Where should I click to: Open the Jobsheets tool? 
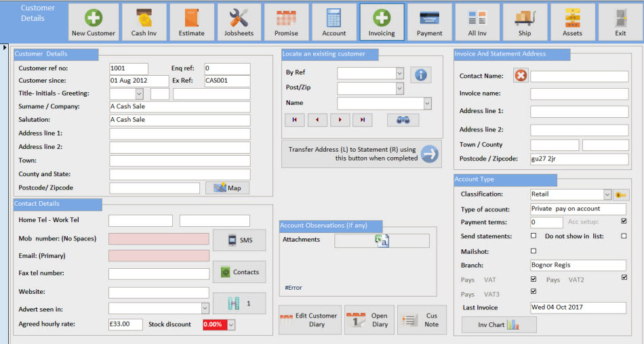[x=239, y=22]
